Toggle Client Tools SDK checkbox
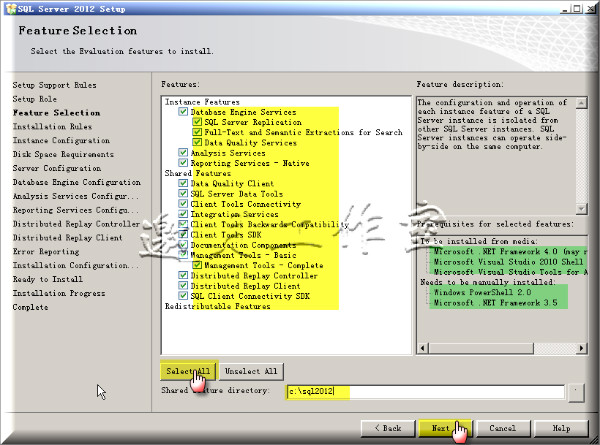This screenshot has height=445, width=600. 183,235
